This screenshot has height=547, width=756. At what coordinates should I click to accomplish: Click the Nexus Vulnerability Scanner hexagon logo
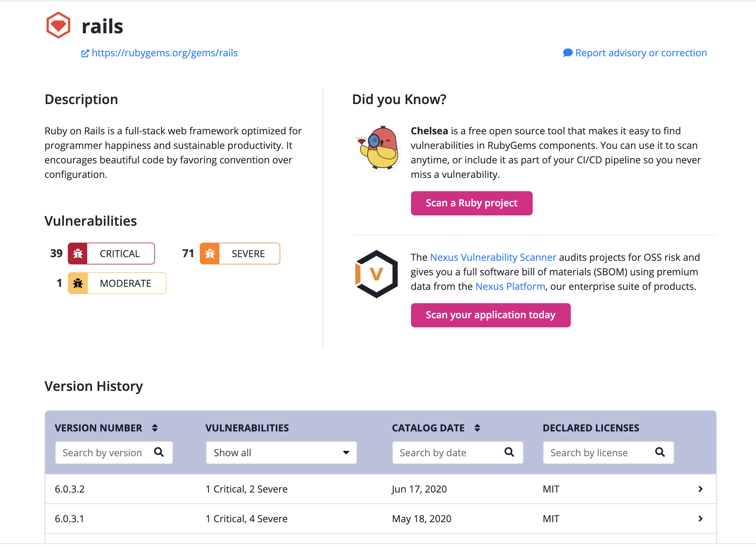click(376, 274)
